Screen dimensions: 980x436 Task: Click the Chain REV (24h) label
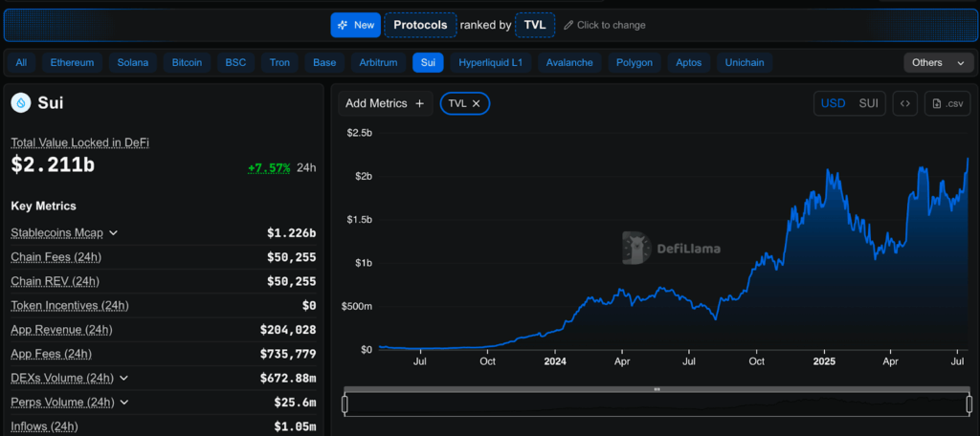[x=55, y=281]
